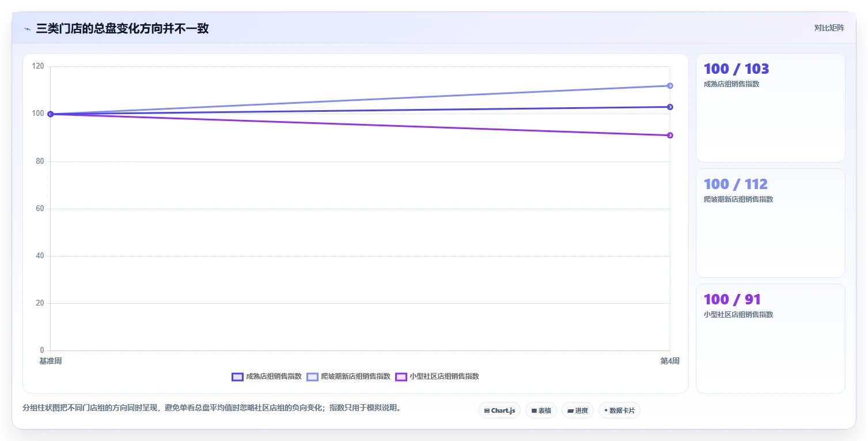Click the 第4周 data point at 103
The height and width of the screenshot is (441, 868).
click(670, 107)
